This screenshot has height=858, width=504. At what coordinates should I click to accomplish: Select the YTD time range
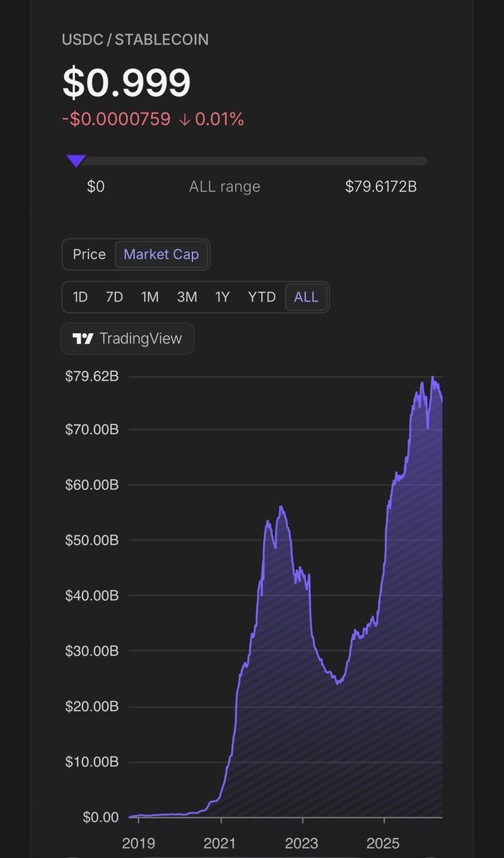(262, 297)
